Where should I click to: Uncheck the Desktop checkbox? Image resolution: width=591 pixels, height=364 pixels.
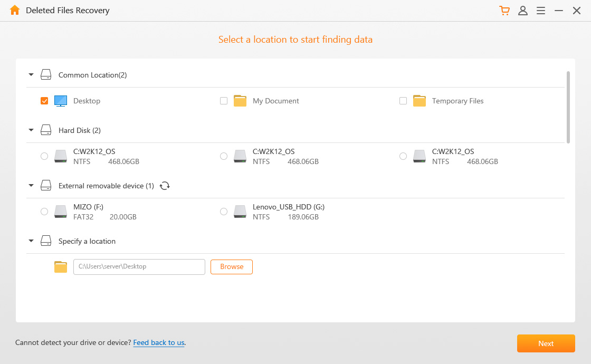point(44,101)
